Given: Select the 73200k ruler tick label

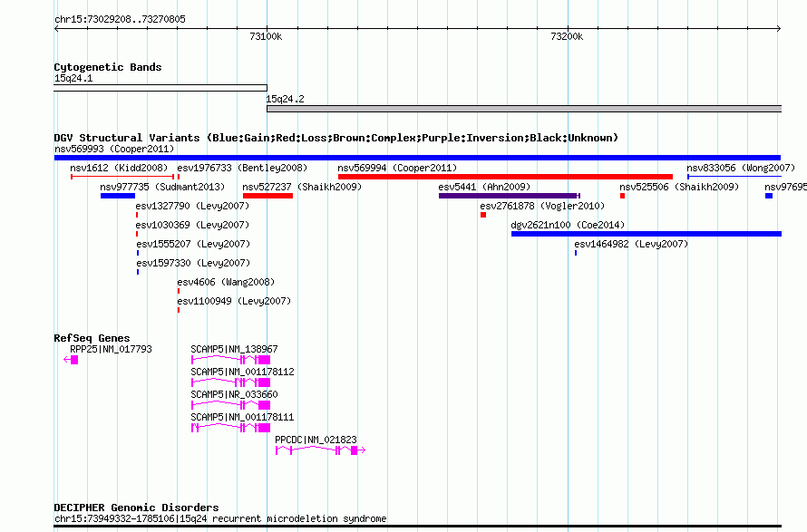Looking at the screenshot, I should click(x=567, y=36).
